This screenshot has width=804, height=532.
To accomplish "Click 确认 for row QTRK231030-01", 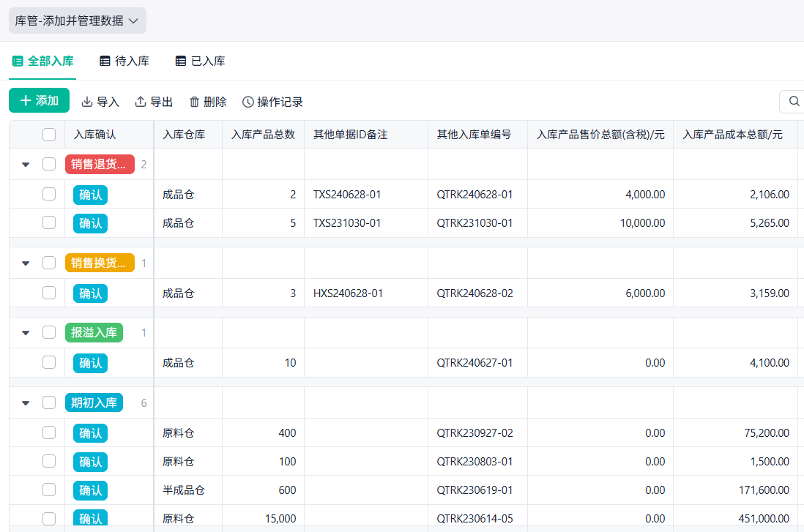I will point(90,223).
